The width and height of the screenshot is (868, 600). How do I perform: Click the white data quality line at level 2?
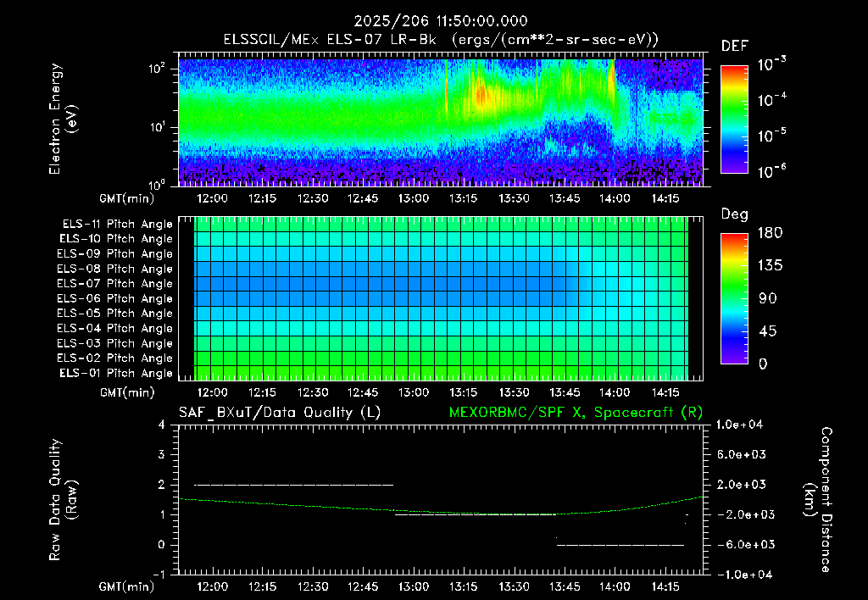[293, 485]
